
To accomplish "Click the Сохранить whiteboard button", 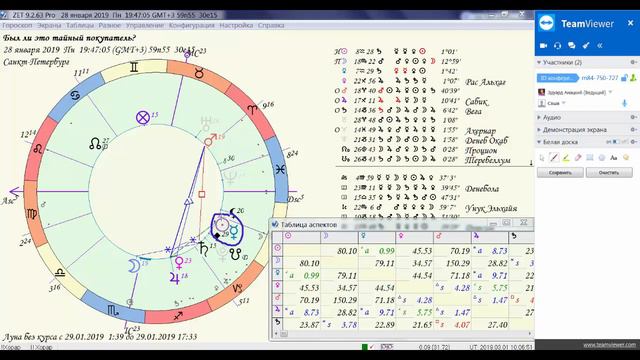I will [x=560, y=173].
